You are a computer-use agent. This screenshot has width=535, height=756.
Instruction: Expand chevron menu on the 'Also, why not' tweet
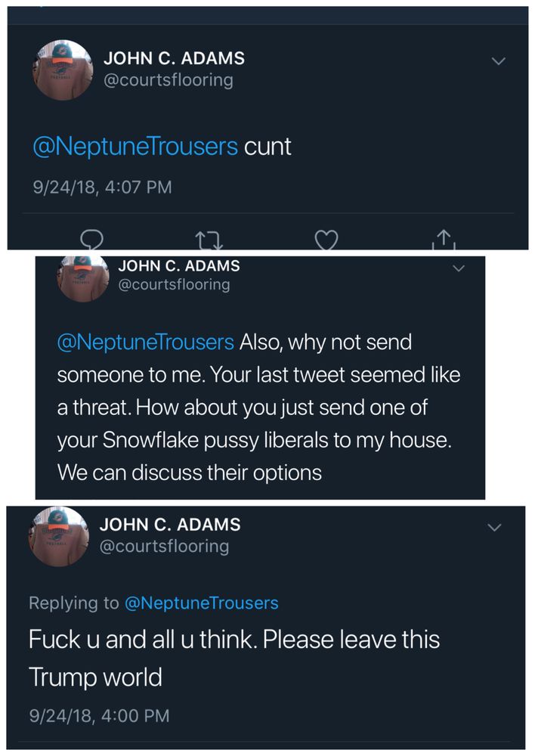459,268
